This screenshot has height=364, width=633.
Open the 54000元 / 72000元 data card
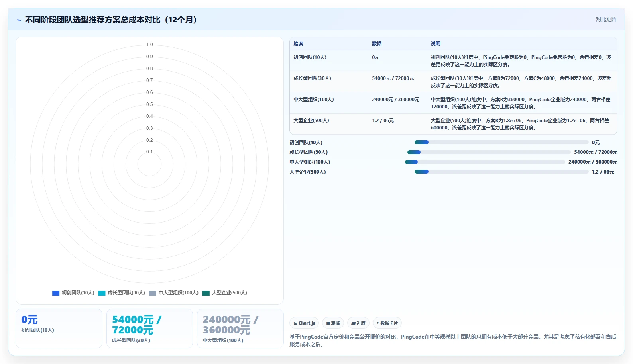(x=149, y=329)
